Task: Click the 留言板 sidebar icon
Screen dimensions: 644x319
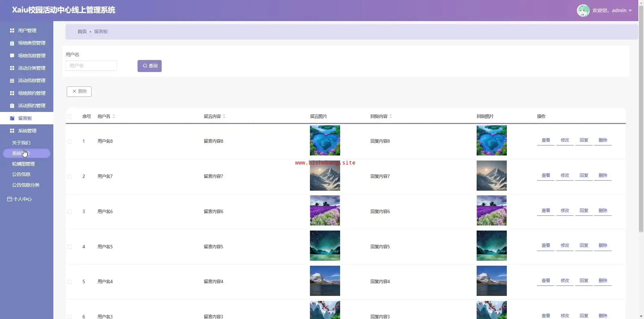Action: click(x=12, y=118)
